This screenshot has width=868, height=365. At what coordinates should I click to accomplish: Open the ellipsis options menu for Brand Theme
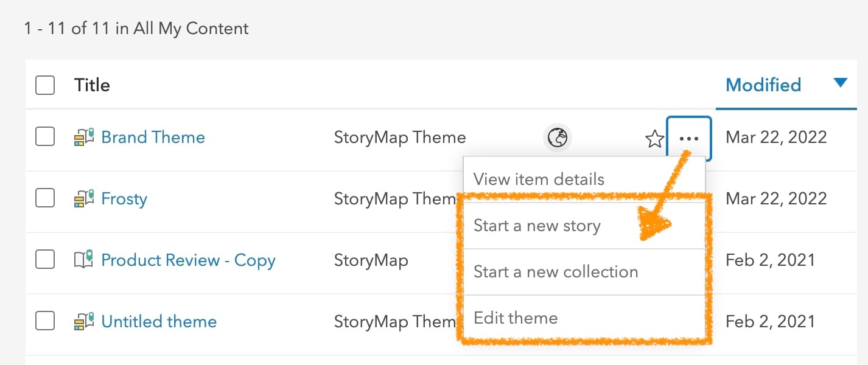tap(688, 138)
